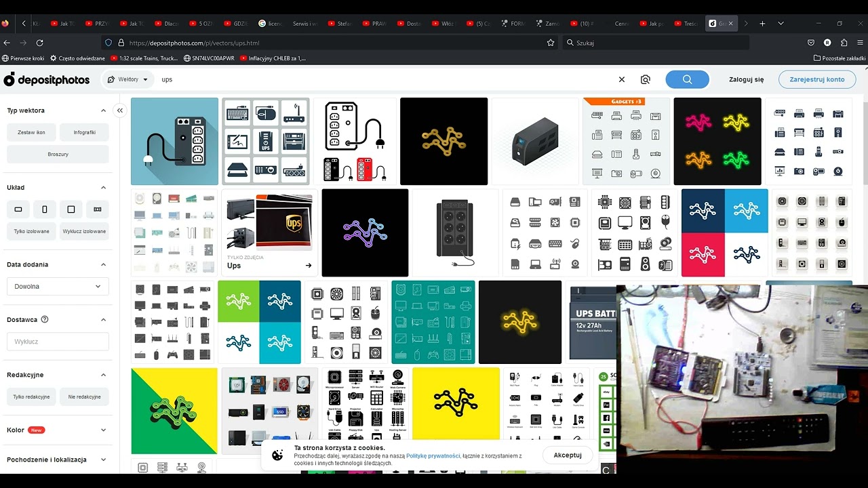The image size is (868, 488).
Task: Toggle Infografiki filter
Action: pyautogui.click(x=84, y=132)
